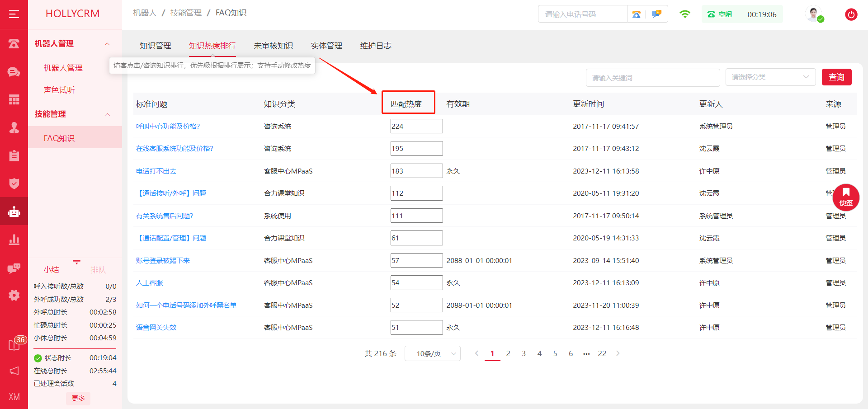
Task: Click the XM icon in sidebar
Action: pyautogui.click(x=14, y=396)
